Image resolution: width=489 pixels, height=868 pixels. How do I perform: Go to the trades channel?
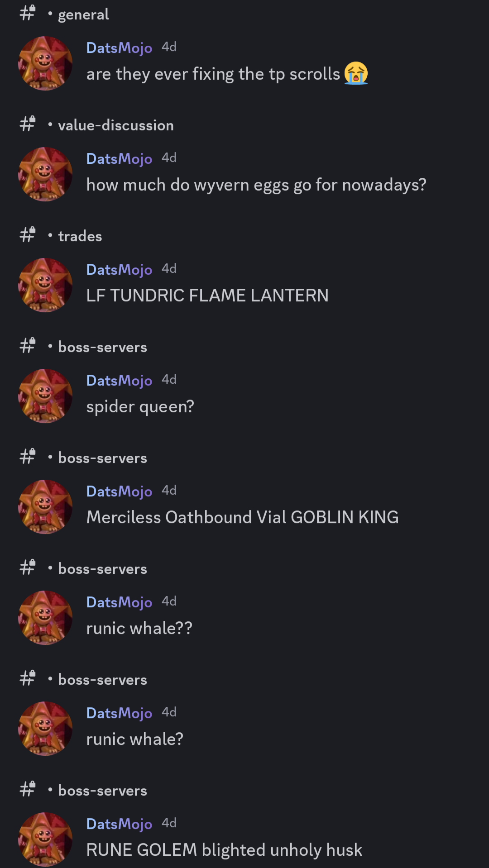(x=80, y=236)
